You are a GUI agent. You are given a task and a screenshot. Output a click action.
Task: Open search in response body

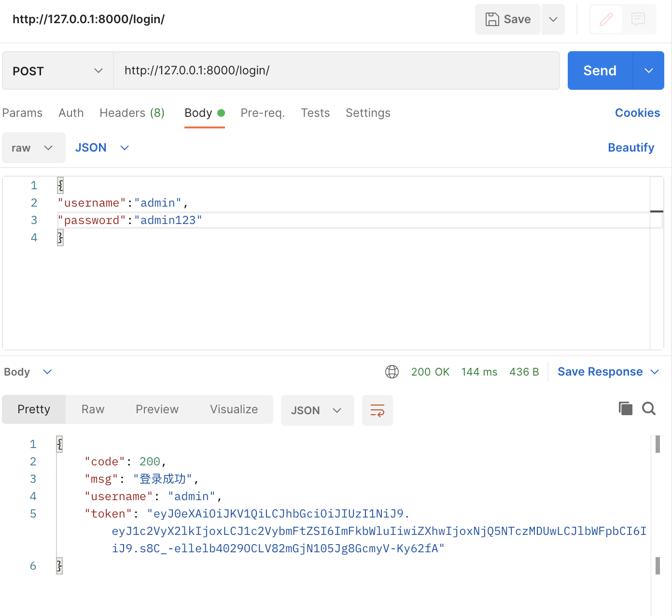click(649, 408)
